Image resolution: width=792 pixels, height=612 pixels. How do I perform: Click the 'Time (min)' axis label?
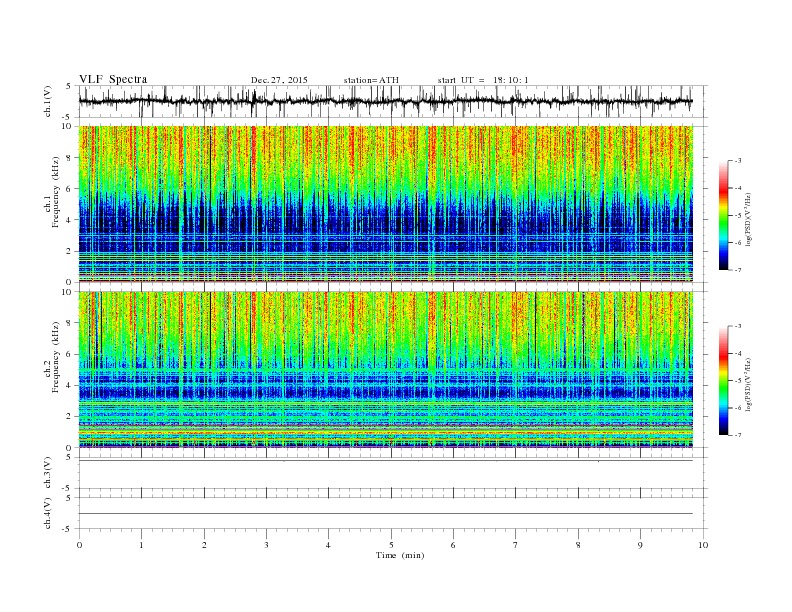point(400,555)
